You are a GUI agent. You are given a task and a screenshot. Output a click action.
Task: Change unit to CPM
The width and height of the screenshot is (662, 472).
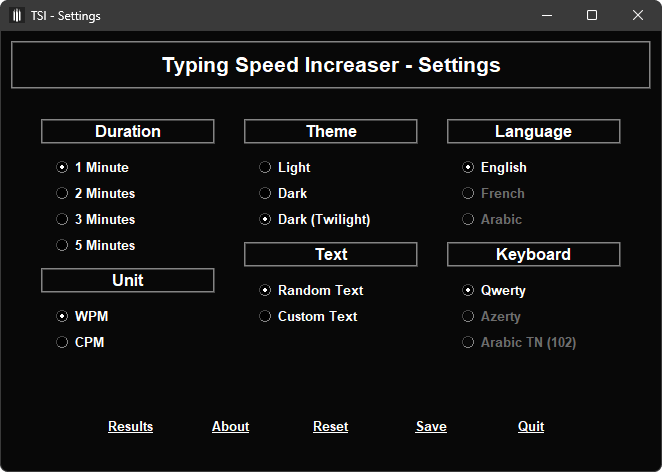[x=63, y=343]
